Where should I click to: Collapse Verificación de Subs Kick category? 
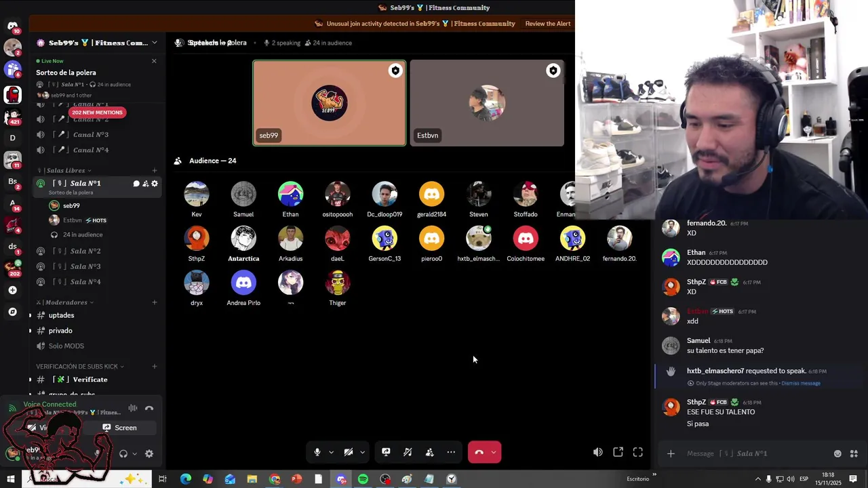pos(79,367)
